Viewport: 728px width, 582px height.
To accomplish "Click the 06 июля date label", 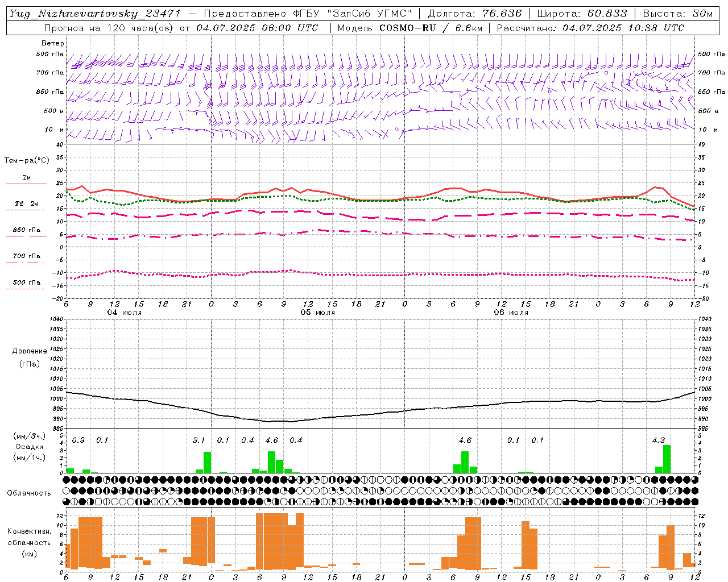I will click(x=511, y=313).
